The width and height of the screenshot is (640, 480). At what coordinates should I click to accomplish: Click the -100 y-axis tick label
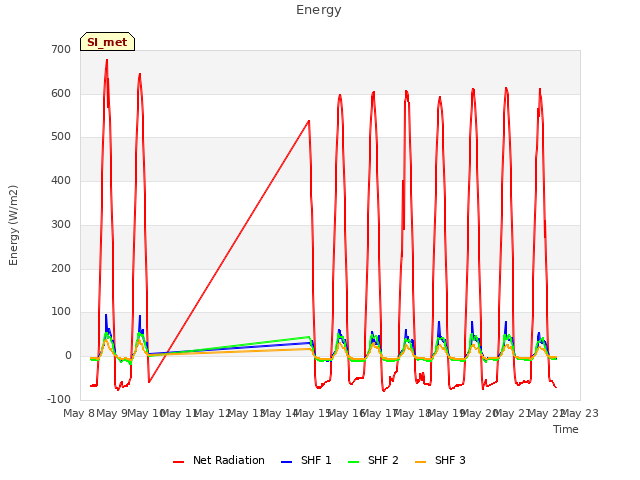[x=59, y=399]
